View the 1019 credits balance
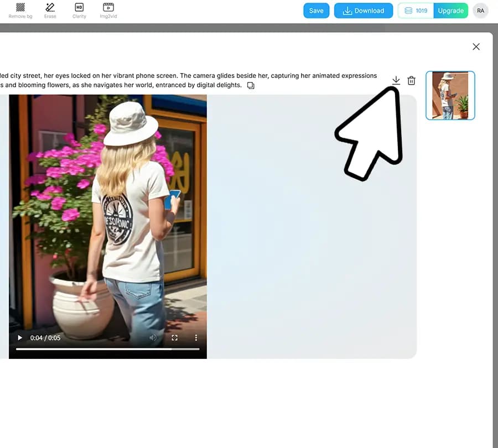This screenshot has height=448, width=498. point(416,11)
